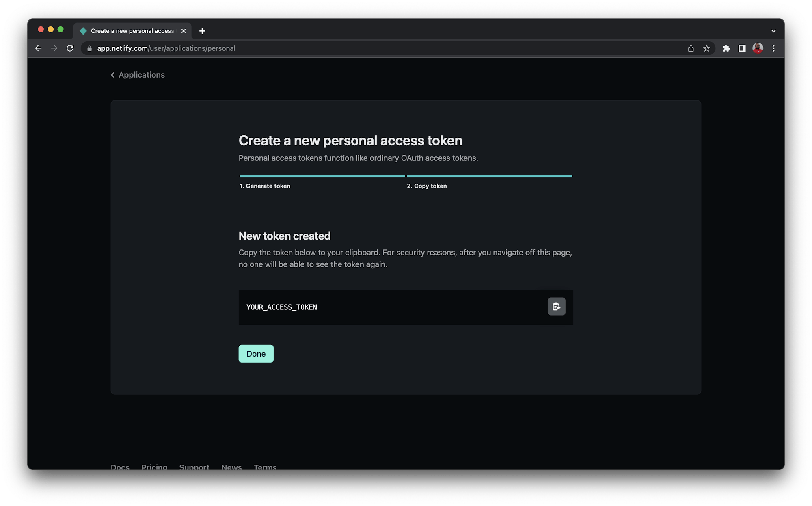Open the tab list dropdown chevron
Viewport: 812px width, 506px height.
coord(773,30)
